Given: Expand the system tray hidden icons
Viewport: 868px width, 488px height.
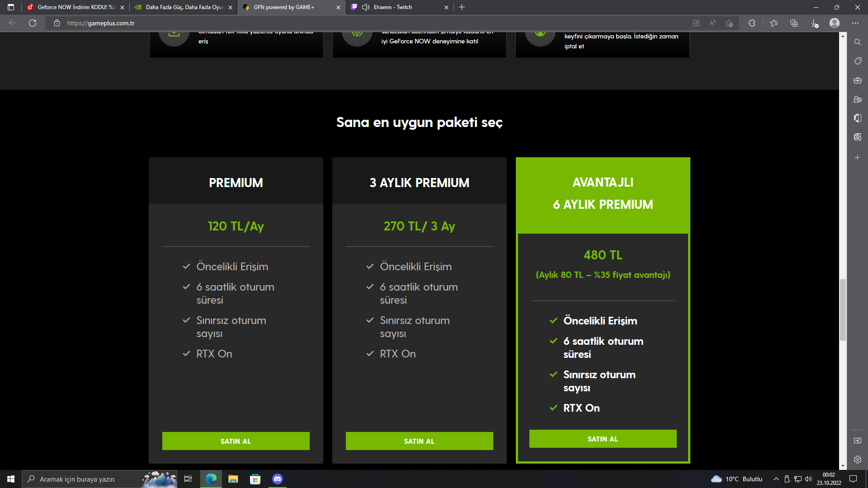Looking at the screenshot, I should (776, 479).
